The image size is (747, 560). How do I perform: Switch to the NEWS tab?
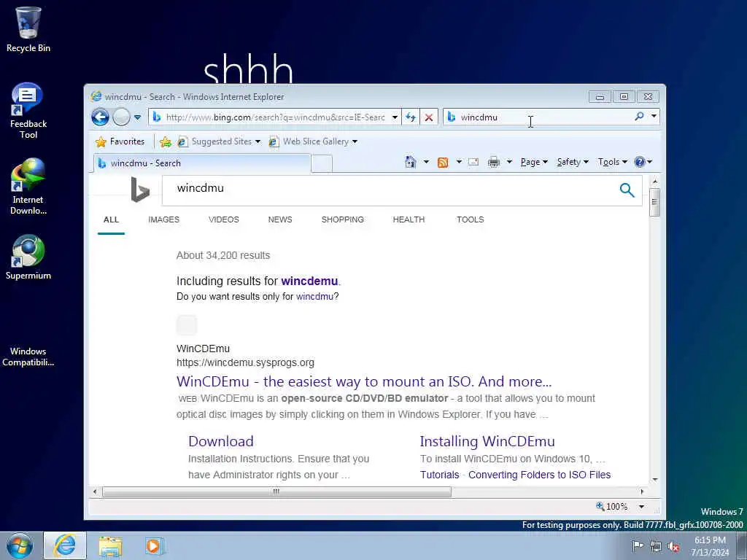[x=279, y=219]
